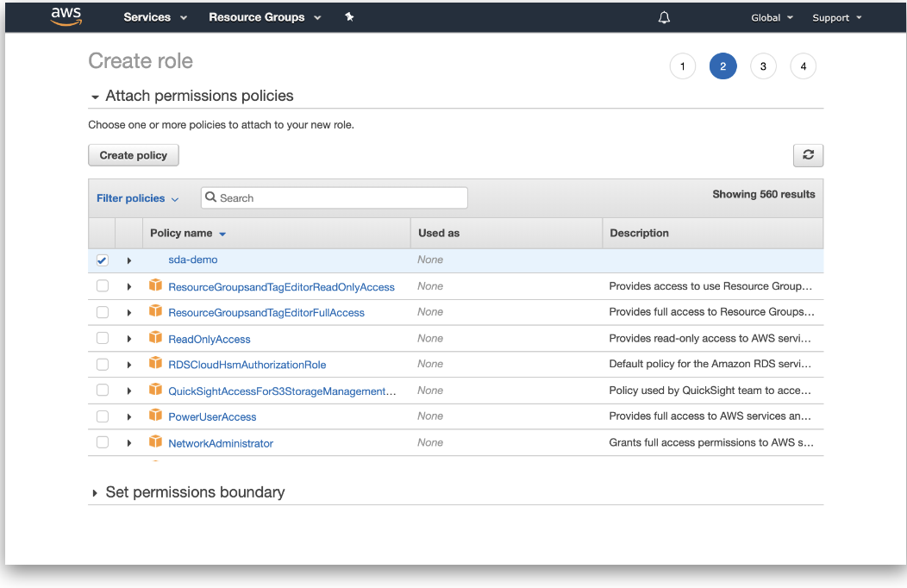Expand the sda-demo policy row
The height and width of the screenshot is (588, 907).
pyautogui.click(x=129, y=260)
